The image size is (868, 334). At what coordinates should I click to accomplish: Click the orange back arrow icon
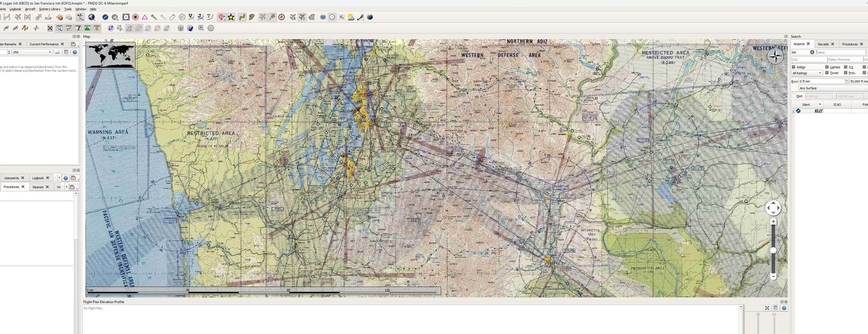[59, 17]
